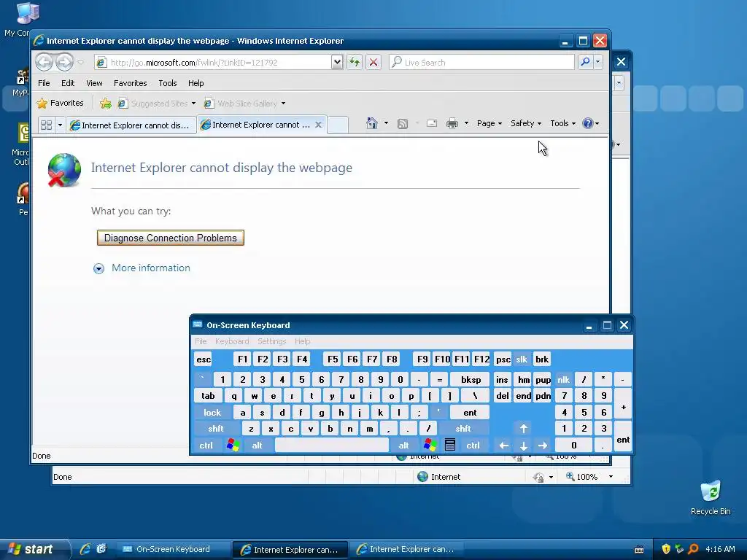This screenshot has height=560, width=747.
Task: Expand the Page command bar menu
Action: pos(489,123)
